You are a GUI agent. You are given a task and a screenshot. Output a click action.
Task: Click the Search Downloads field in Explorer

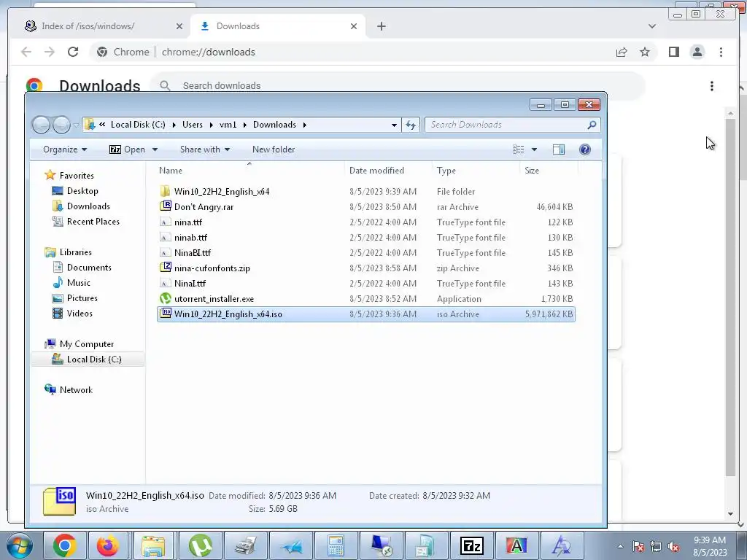click(512, 125)
